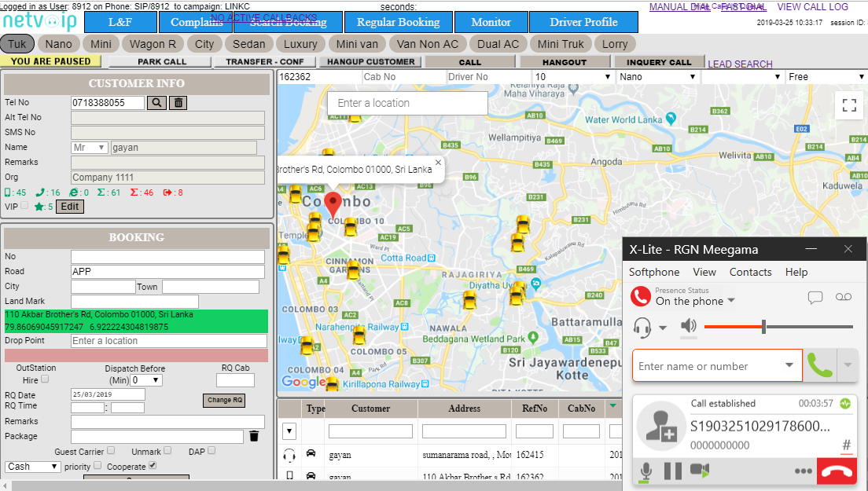Open the Cash payment type dropdown
Screen dimensions: 868x491
pyautogui.click(x=32, y=466)
